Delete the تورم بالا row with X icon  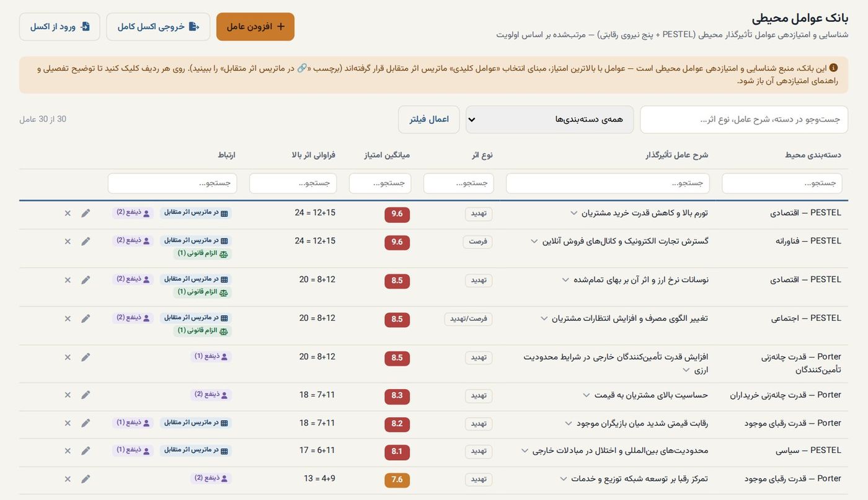point(68,213)
